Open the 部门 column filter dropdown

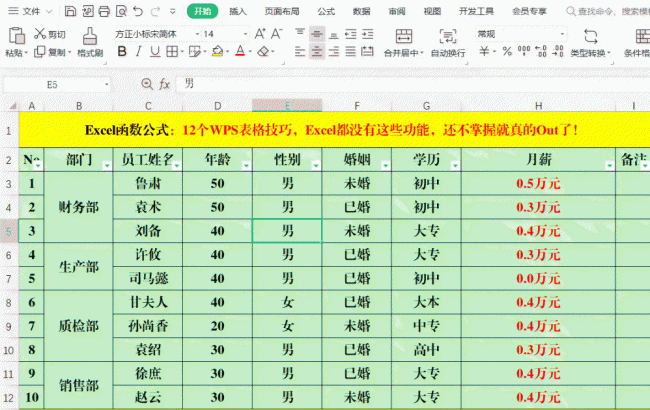click(107, 166)
